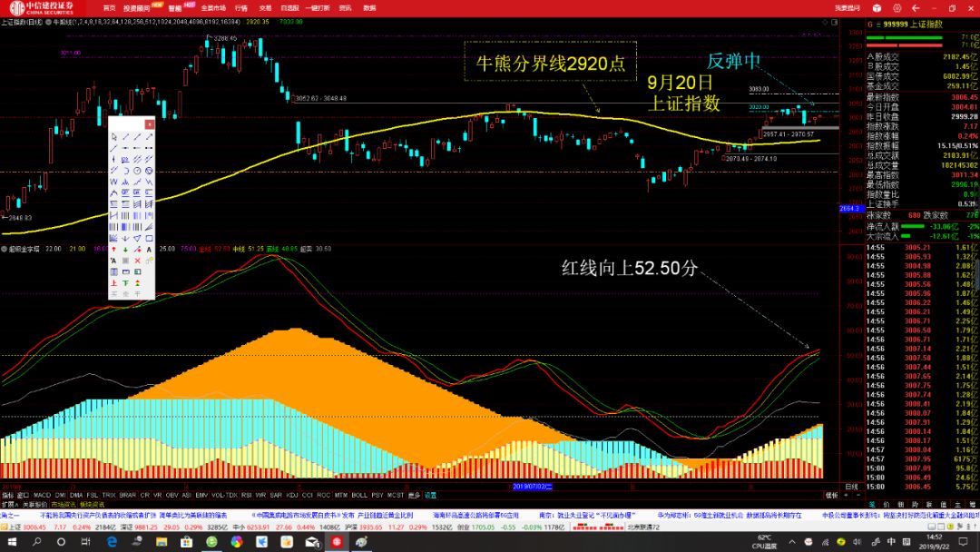Screen dimensions: 980x552
Task: Click 设置 at end of indicator bar
Action: (x=431, y=495)
